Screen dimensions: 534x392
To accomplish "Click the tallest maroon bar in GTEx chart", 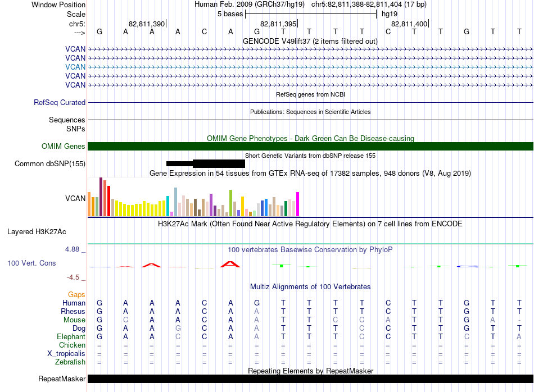I will (x=101, y=197).
